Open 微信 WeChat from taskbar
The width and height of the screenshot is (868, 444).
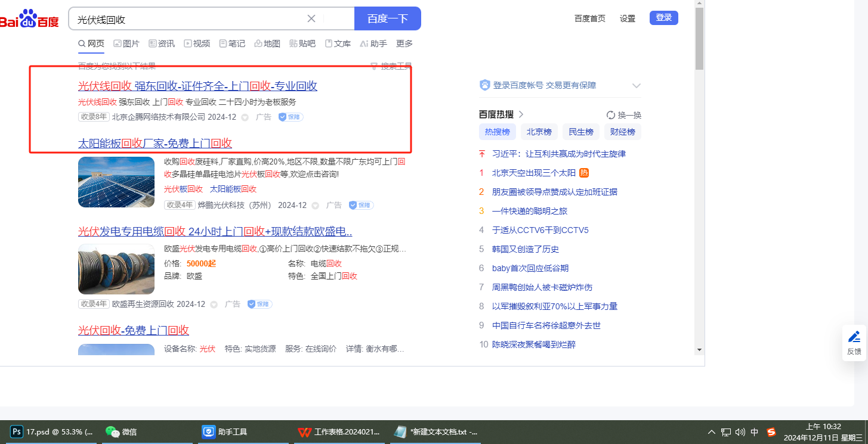tap(112, 431)
